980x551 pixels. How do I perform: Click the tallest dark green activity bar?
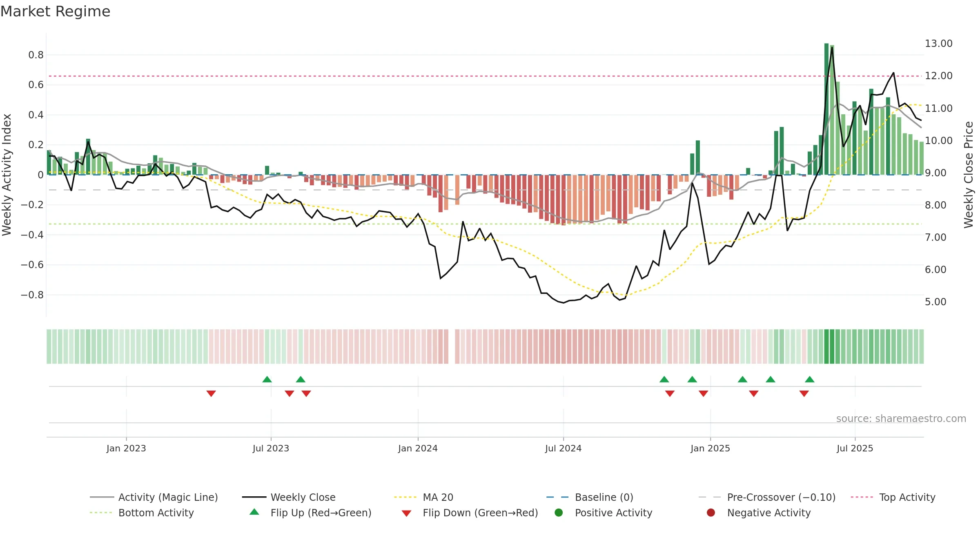click(826, 109)
